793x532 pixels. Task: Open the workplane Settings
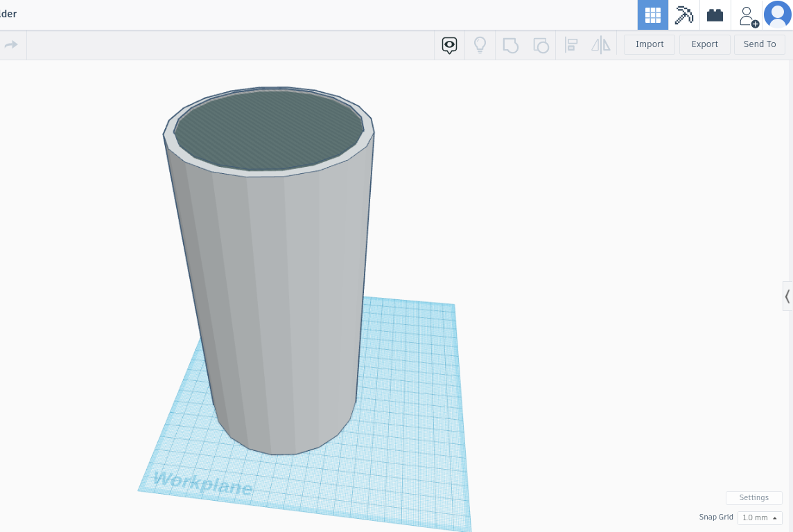[753, 497]
